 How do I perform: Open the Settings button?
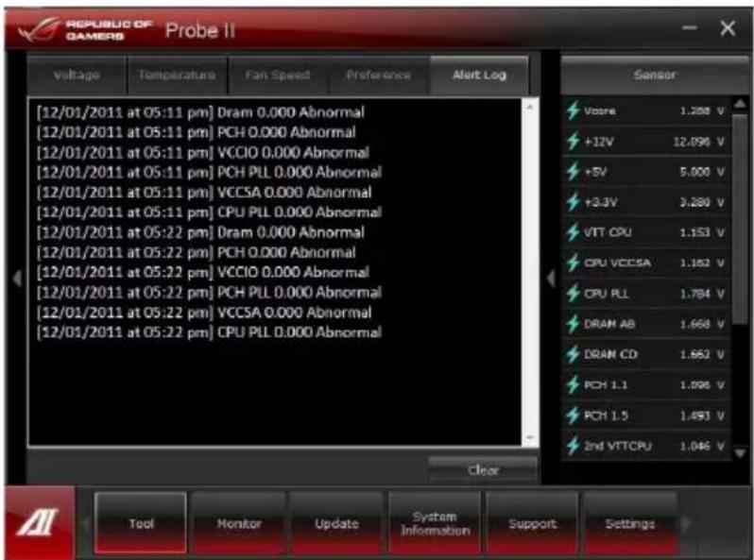point(630,523)
